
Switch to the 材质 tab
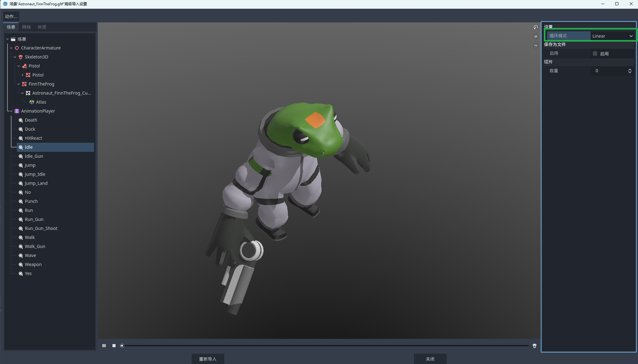tap(42, 27)
